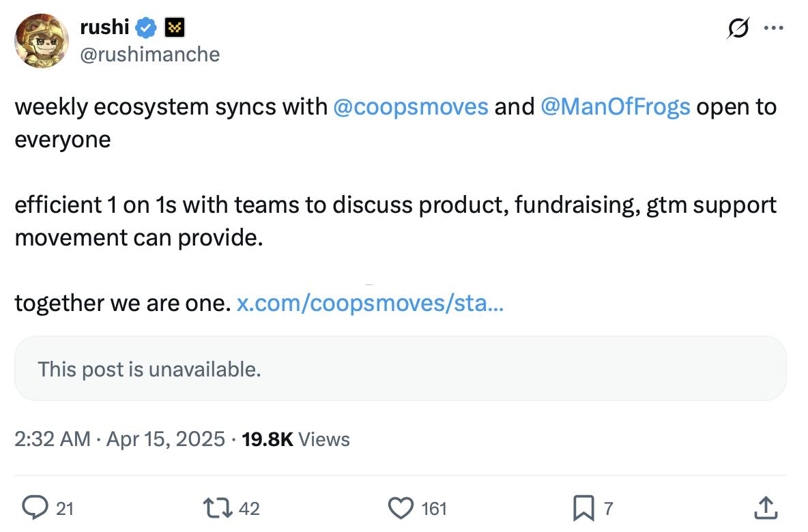Like the post with the heart icon
The height and width of the screenshot is (532, 808).
[401, 508]
